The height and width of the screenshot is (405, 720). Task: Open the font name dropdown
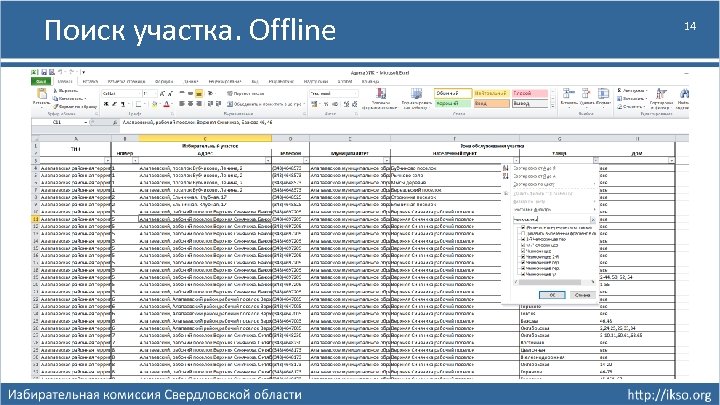tap(139, 94)
